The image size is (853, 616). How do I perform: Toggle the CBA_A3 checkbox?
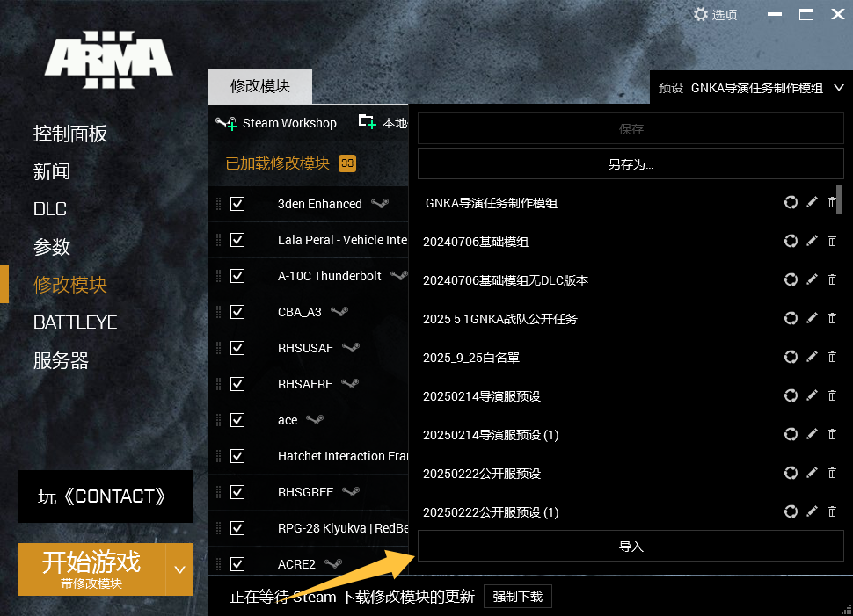(x=237, y=312)
